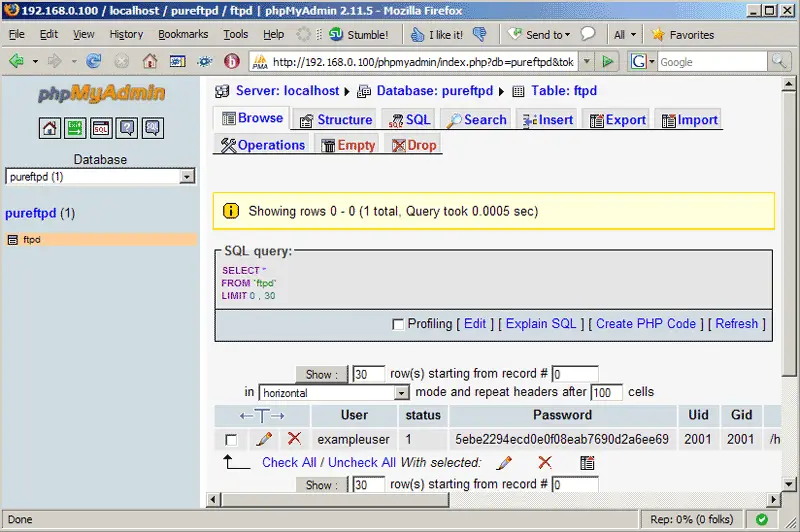Open the SQL tab
Viewport: 800px width, 532px height.
coord(409,120)
